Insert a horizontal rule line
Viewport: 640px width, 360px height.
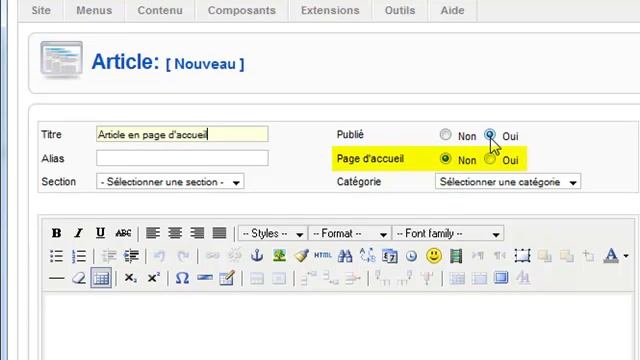56,278
